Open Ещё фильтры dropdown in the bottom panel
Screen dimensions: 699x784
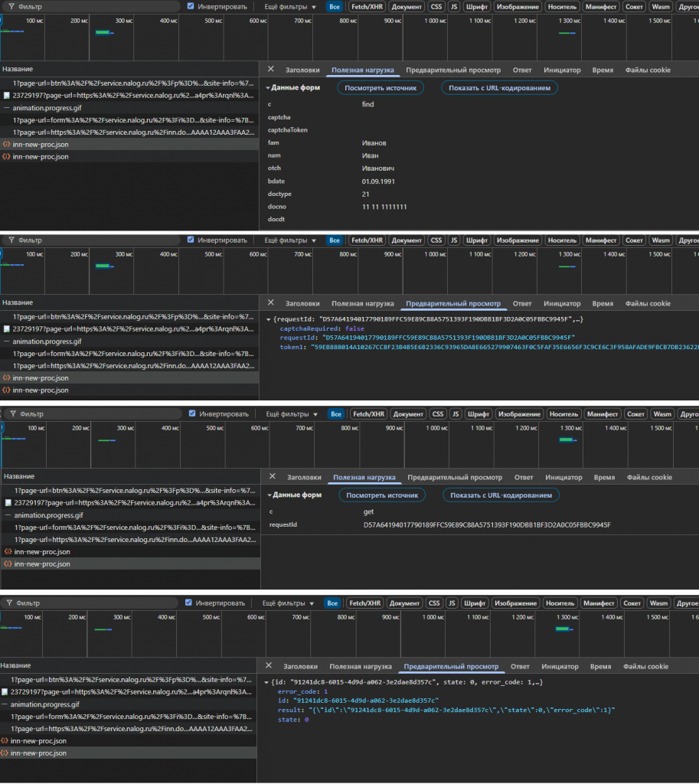tap(288, 603)
